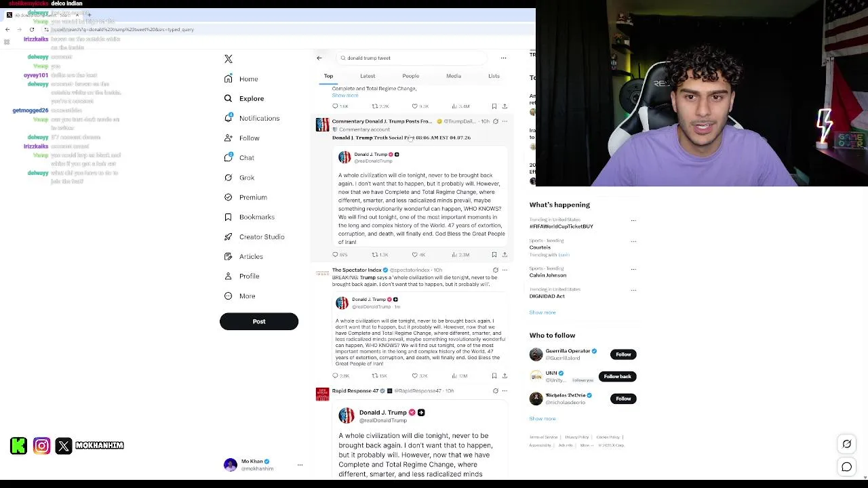Click the black Post button
The image size is (868, 488).
click(x=259, y=321)
